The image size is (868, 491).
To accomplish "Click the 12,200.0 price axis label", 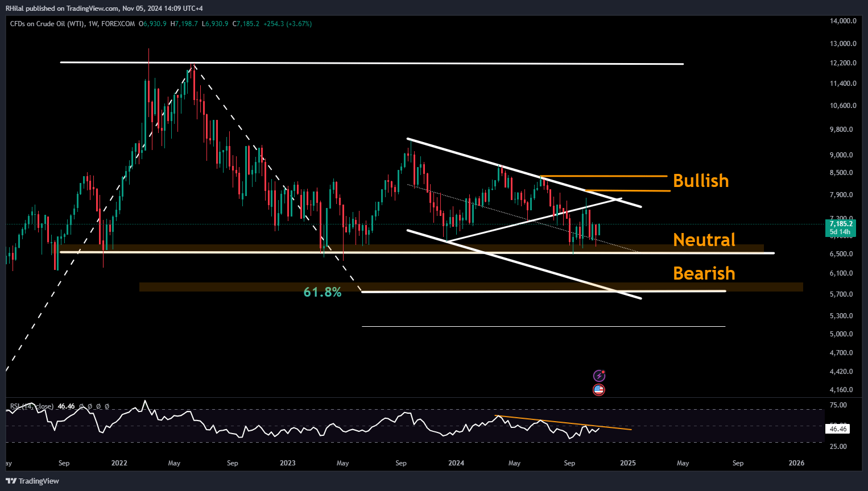I will point(843,63).
